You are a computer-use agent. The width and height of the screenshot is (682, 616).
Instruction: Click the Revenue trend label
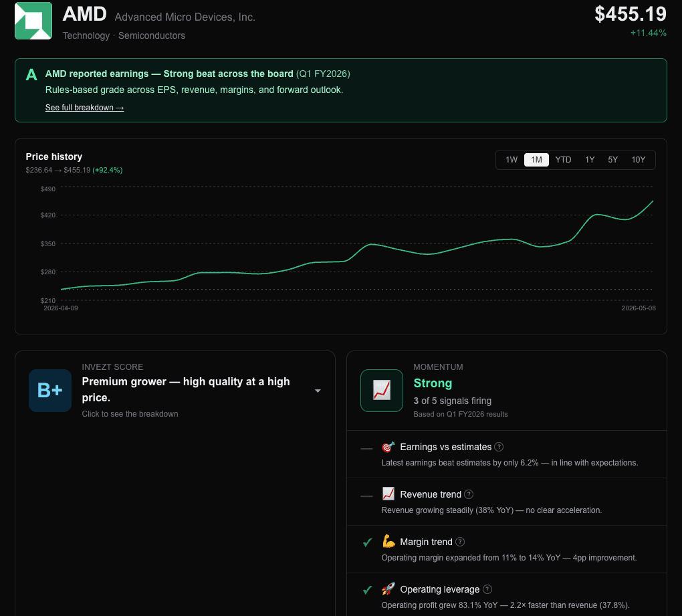click(430, 494)
